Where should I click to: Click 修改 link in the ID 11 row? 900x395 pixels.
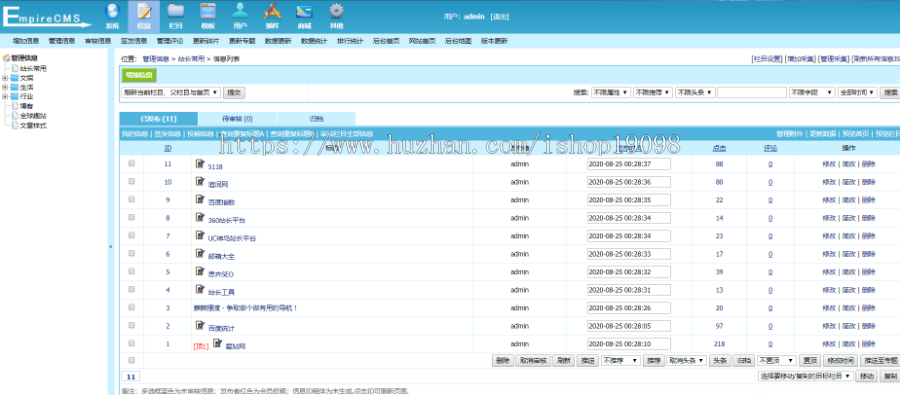829,164
